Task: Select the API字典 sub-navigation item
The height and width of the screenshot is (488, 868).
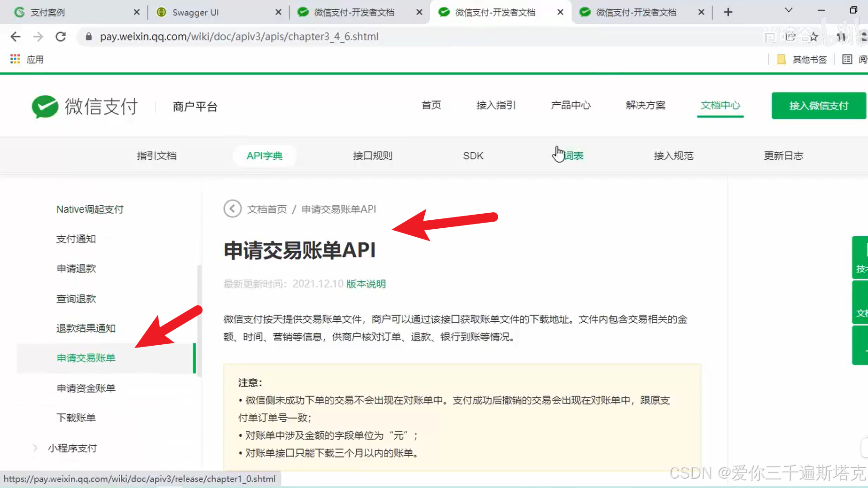Action: 264,156
